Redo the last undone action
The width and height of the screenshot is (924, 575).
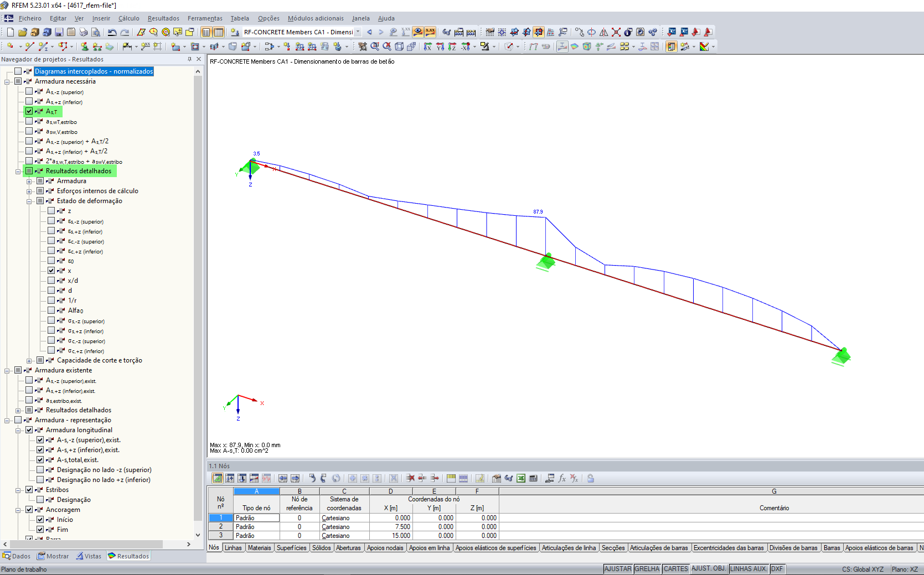(x=125, y=32)
